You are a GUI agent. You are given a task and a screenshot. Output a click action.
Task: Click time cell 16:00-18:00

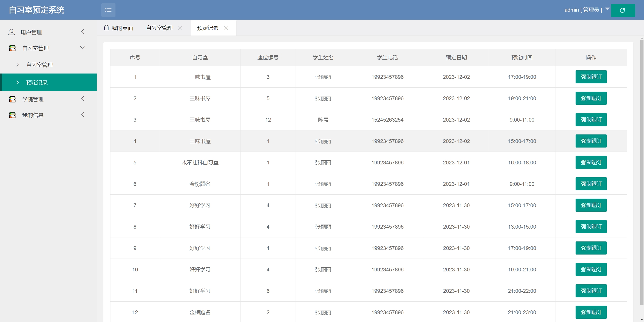click(x=522, y=163)
